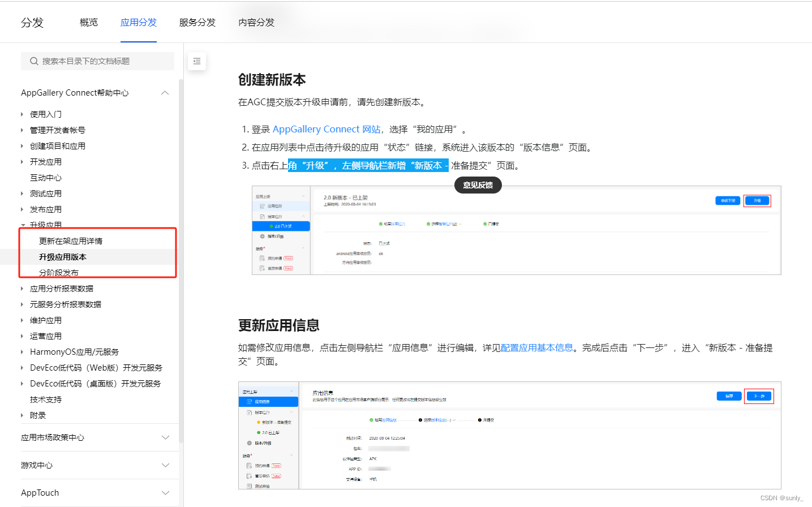Switch to 服务分发 tab

pos(197,22)
